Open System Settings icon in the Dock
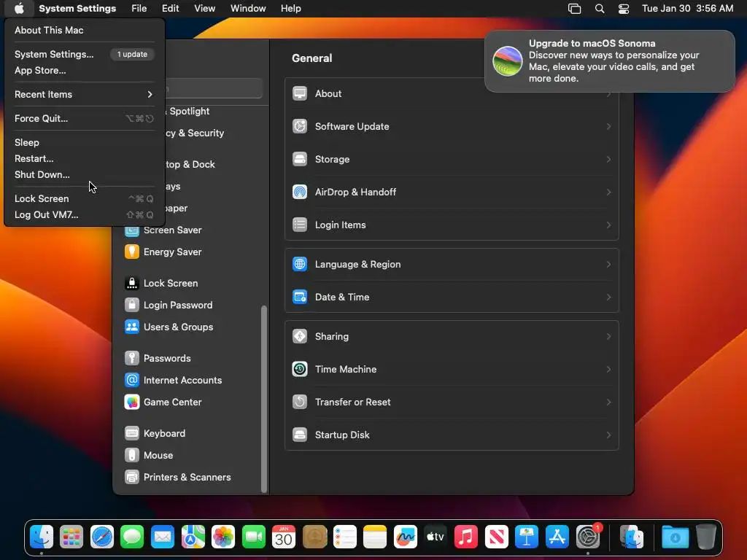Screen dimensions: 747x560 589,537
